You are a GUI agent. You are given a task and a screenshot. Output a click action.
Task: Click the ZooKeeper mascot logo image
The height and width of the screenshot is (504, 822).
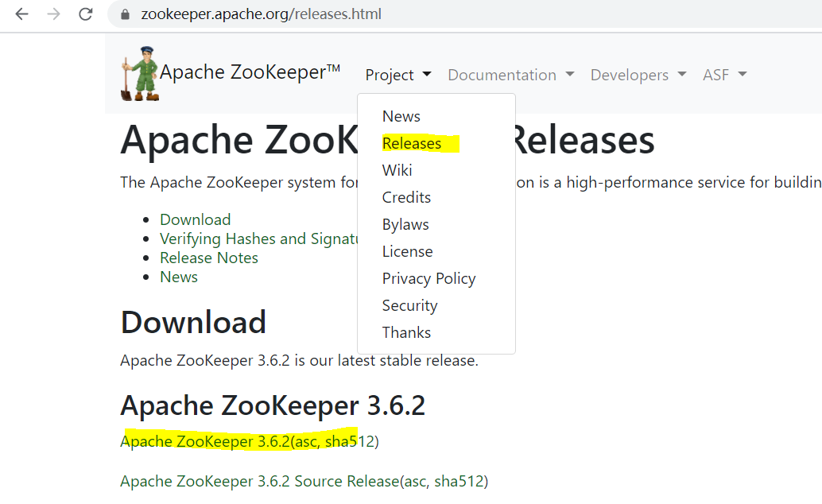(x=139, y=73)
